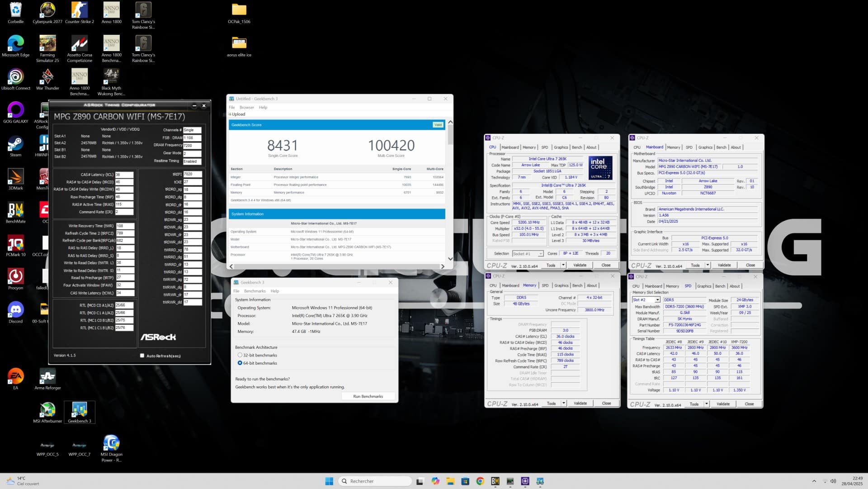868x489 pixels.
Task: Open Discord desktop icon
Action: [15, 313]
